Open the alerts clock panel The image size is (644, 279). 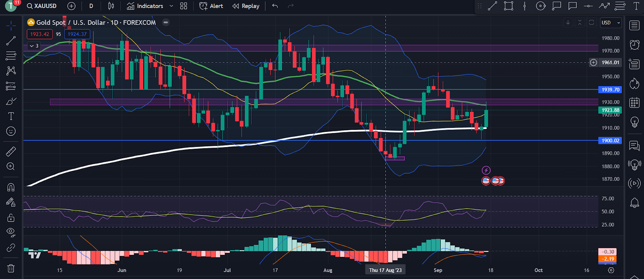pyautogui.click(x=634, y=45)
